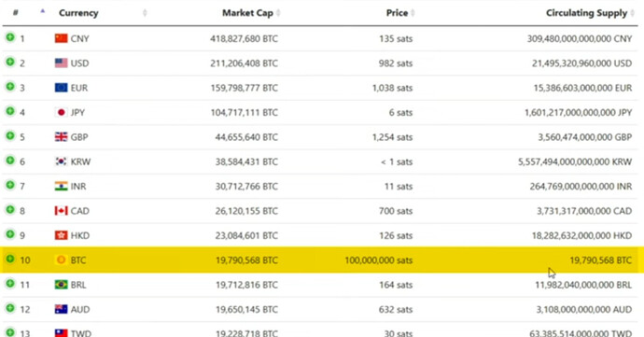Click the South Korea flag icon
The height and width of the screenshot is (337, 644).
click(x=61, y=161)
